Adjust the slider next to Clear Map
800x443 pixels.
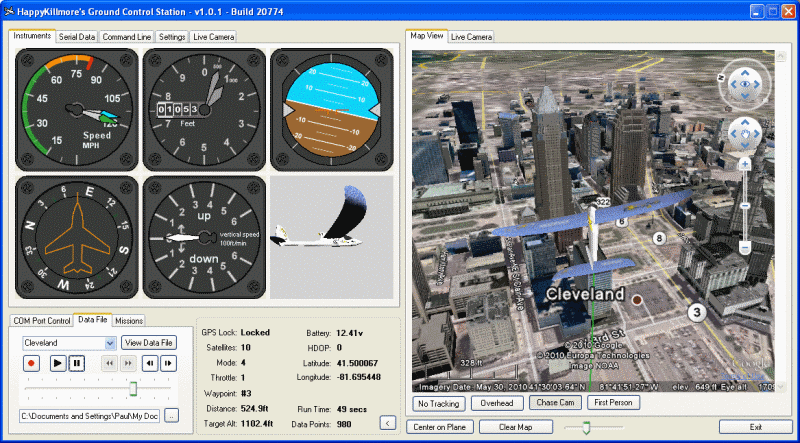587,427
